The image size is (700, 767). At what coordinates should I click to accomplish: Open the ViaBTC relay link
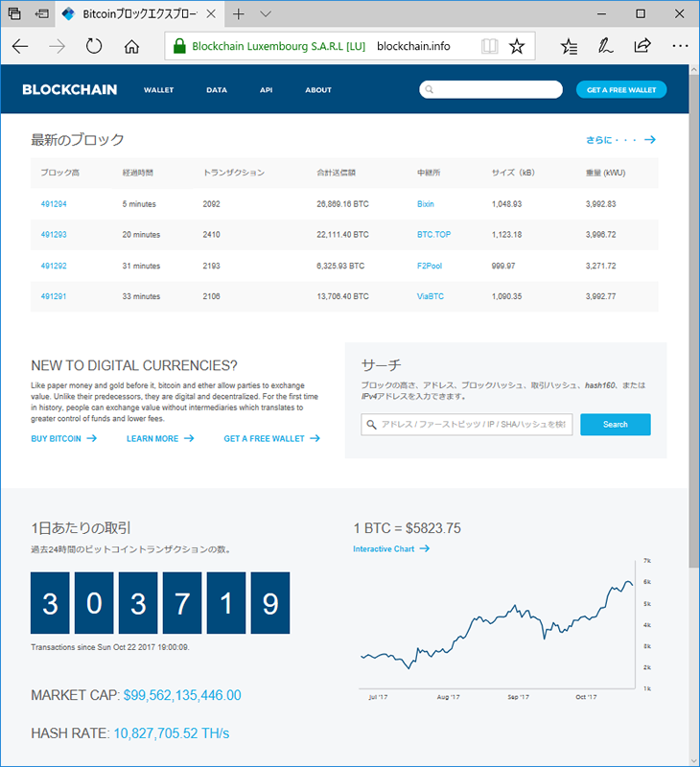click(x=431, y=296)
